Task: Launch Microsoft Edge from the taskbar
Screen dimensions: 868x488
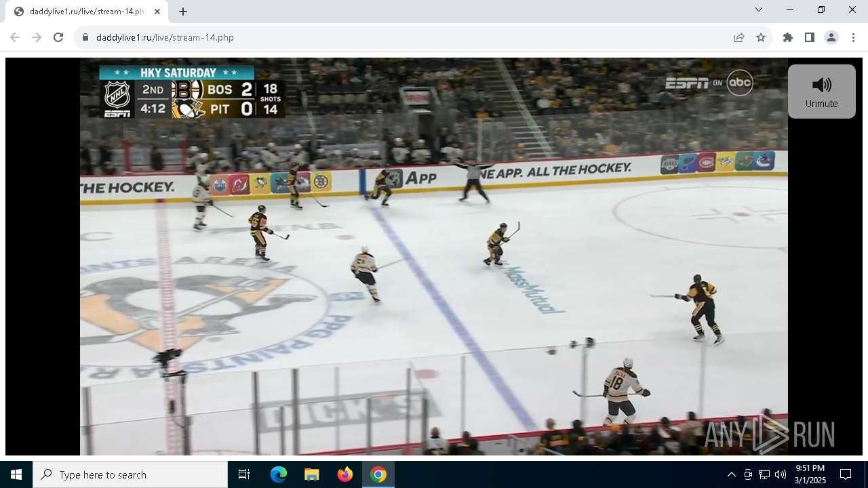Action: 279,474
